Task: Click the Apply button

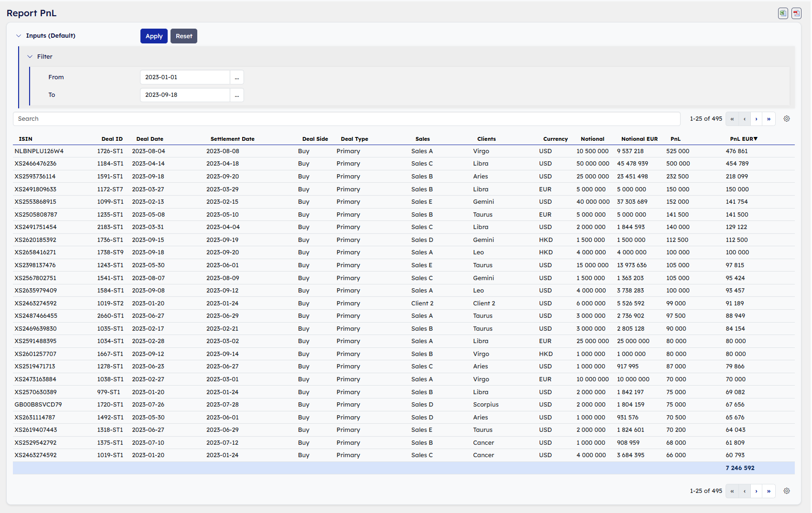Action: pyautogui.click(x=154, y=36)
